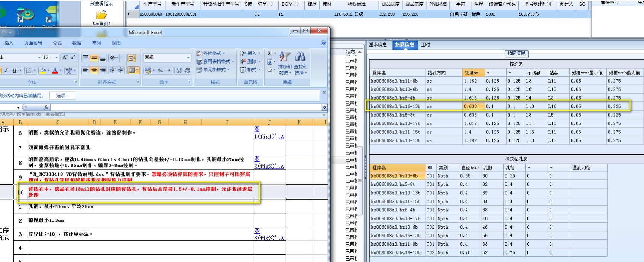Image resolution: width=644 pixels, height=262 pixels.
Task: Apply accounting number format
Action: coord(148,70)
